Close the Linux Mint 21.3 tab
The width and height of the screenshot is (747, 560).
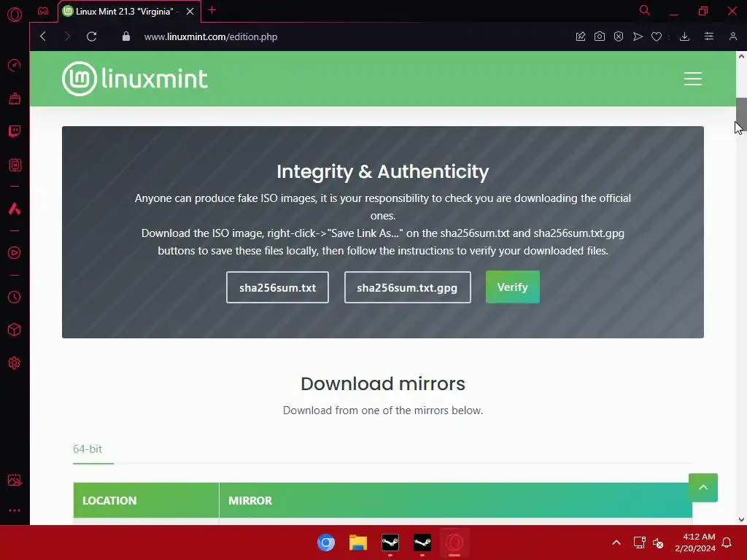pyautogui.click(x=190, y=12)
